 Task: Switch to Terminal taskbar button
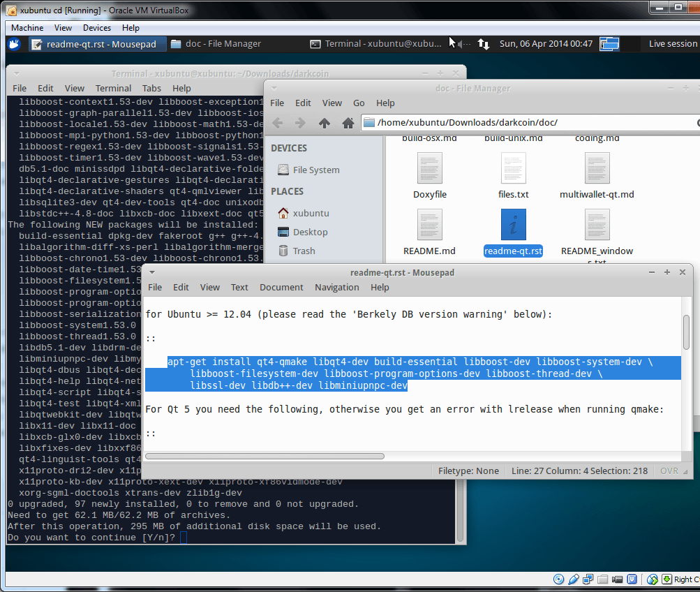point(376,44)
